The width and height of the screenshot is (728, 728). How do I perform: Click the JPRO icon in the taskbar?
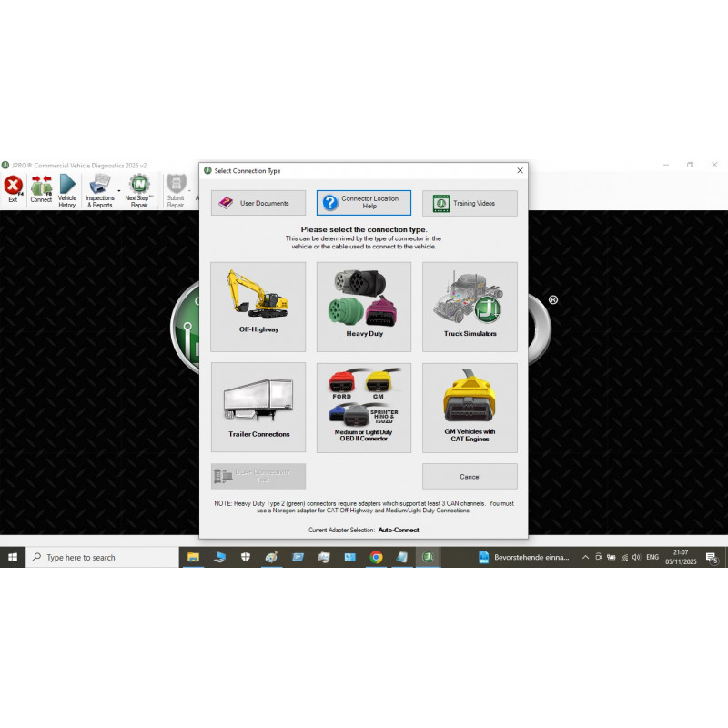(428, 557)
